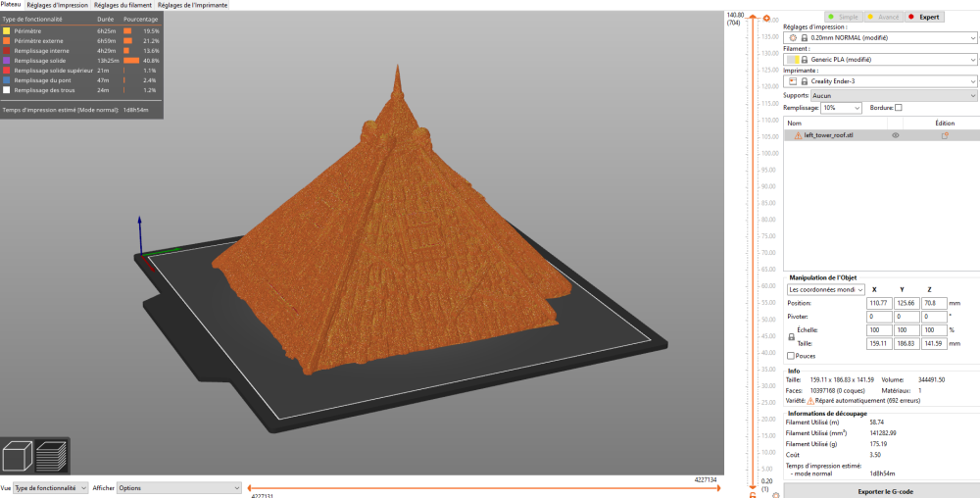Image resolution: width=980 pixels, height=498 pixels.
Task: Open the Generic PLA filament dropdown
Action: [880, 60]
